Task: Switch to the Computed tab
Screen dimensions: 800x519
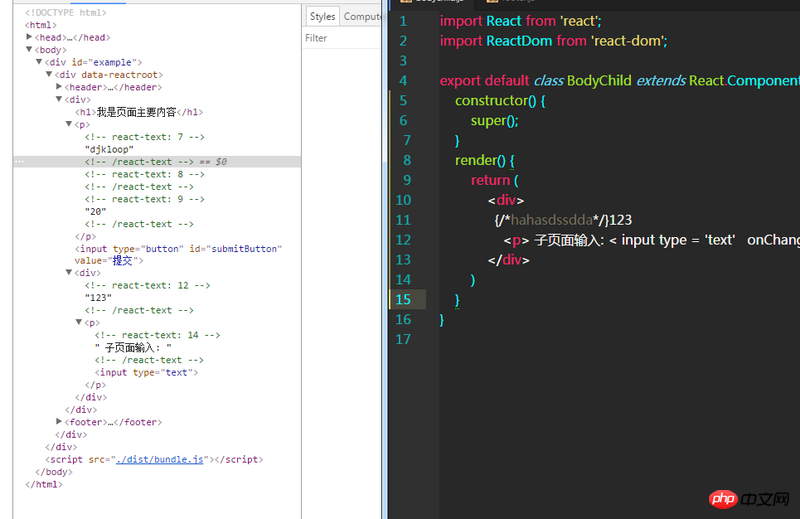Action: [x=361, y=16]
